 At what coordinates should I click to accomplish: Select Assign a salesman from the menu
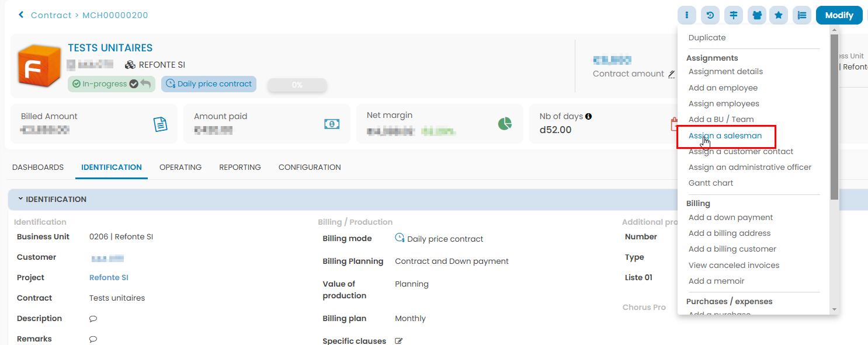click(725, 135)
